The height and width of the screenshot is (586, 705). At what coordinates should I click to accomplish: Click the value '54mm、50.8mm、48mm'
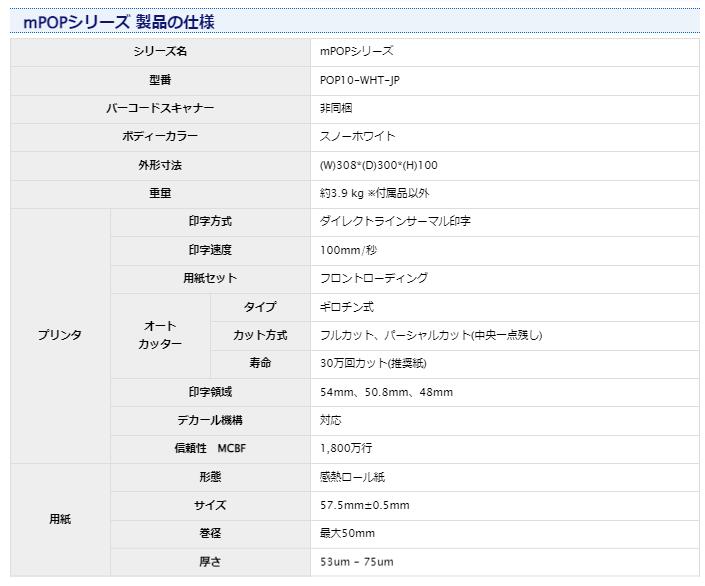386,392
